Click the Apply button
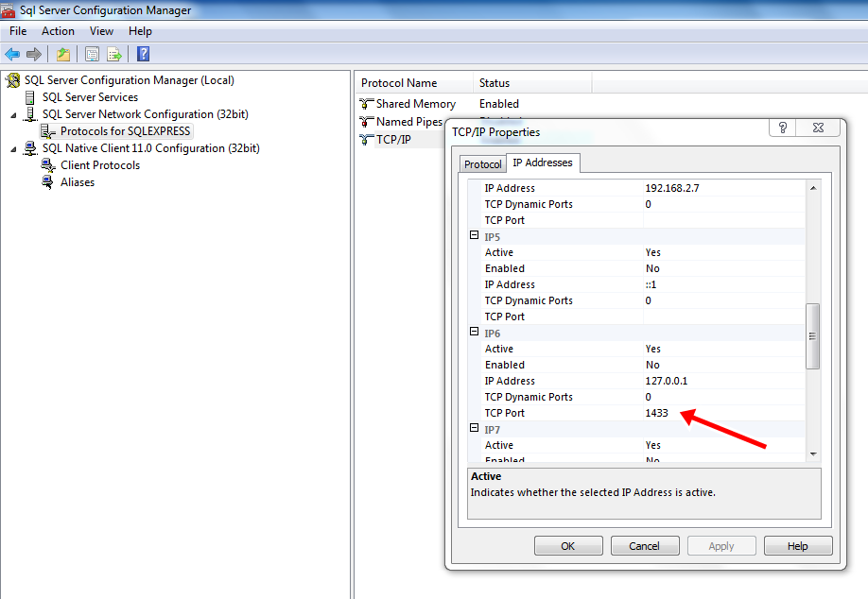Screen dimensions: 868x599 coord(721,546)
